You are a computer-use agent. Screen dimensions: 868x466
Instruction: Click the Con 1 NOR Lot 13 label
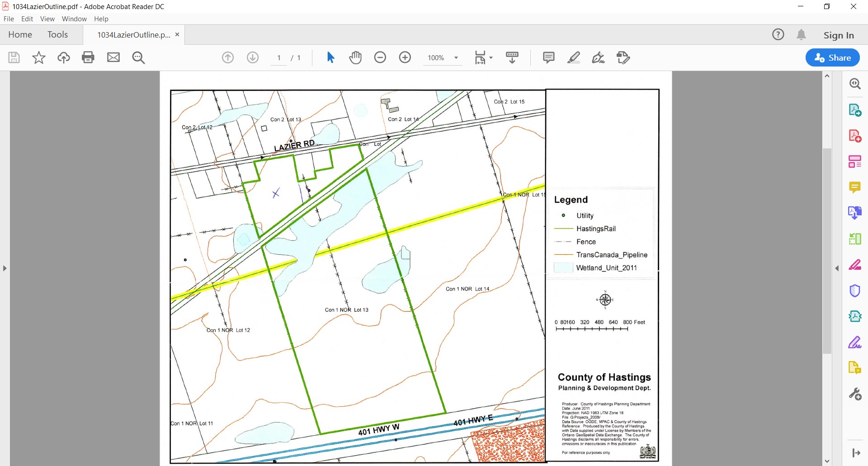(x=347, y=310)
